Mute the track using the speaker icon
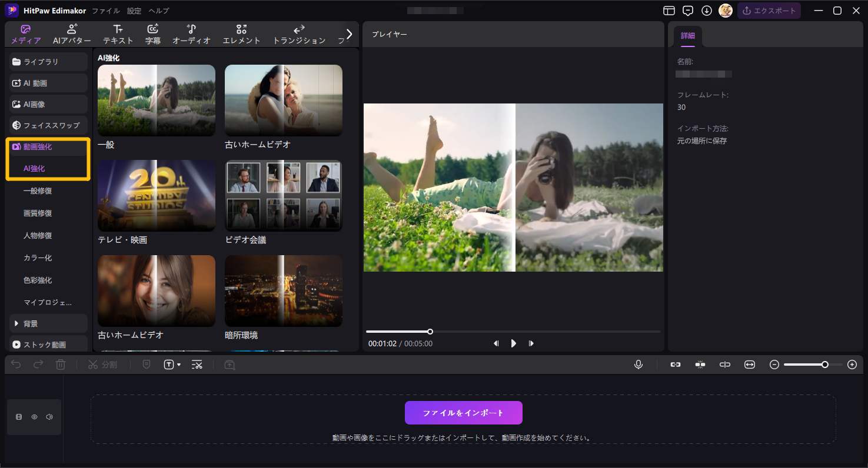 pos(49,417)
